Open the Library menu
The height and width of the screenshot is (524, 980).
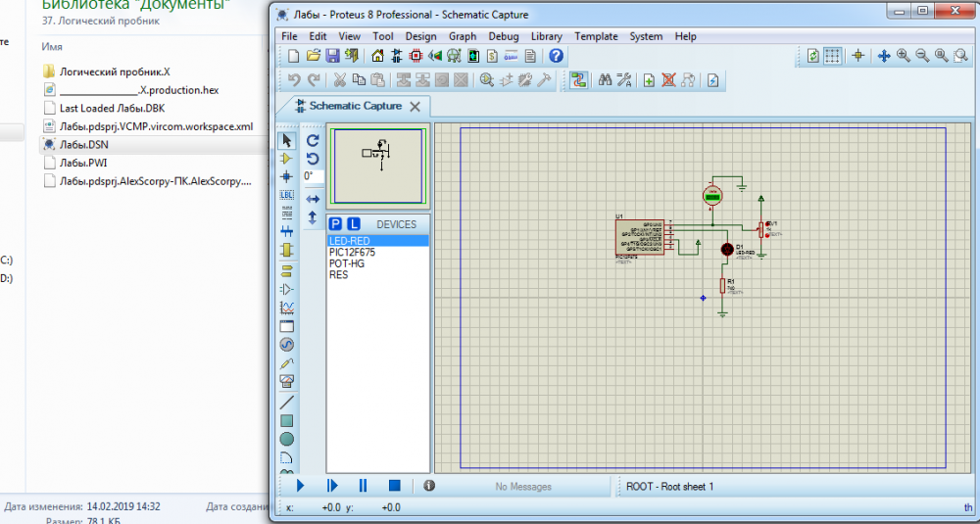point(546,36)
